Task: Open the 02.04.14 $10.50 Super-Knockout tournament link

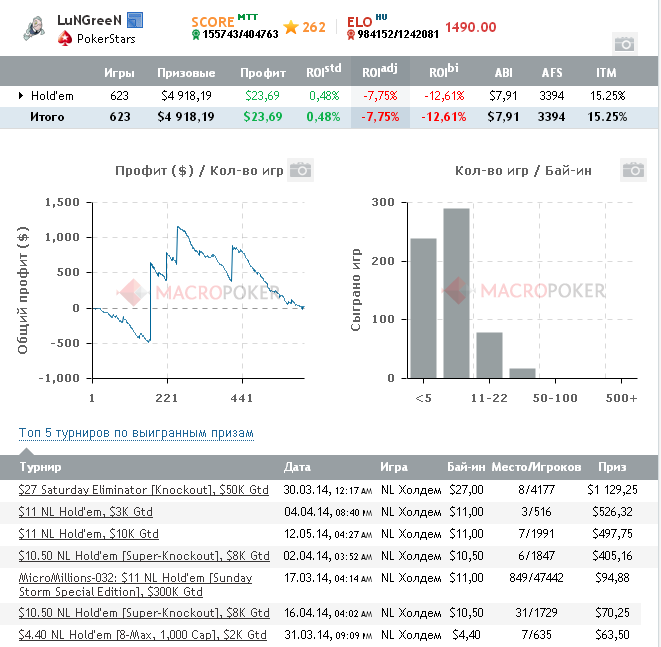Action: click(144, 556)
